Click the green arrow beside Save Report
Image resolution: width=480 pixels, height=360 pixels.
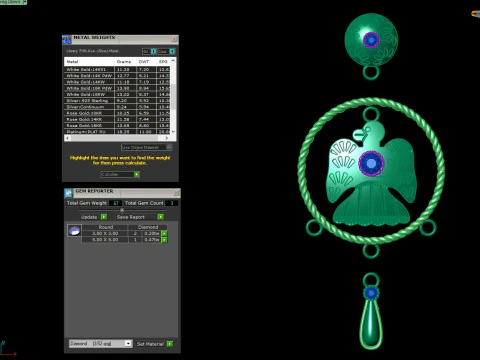pos(161,217)
